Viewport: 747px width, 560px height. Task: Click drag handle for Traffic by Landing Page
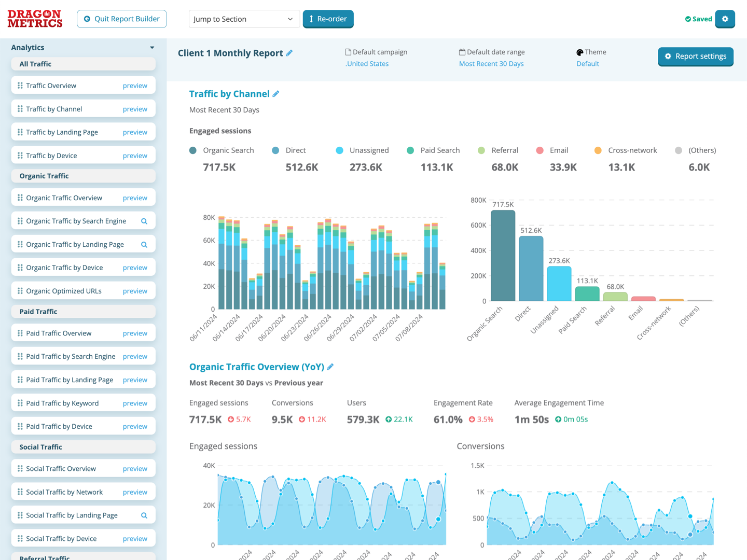20,132
